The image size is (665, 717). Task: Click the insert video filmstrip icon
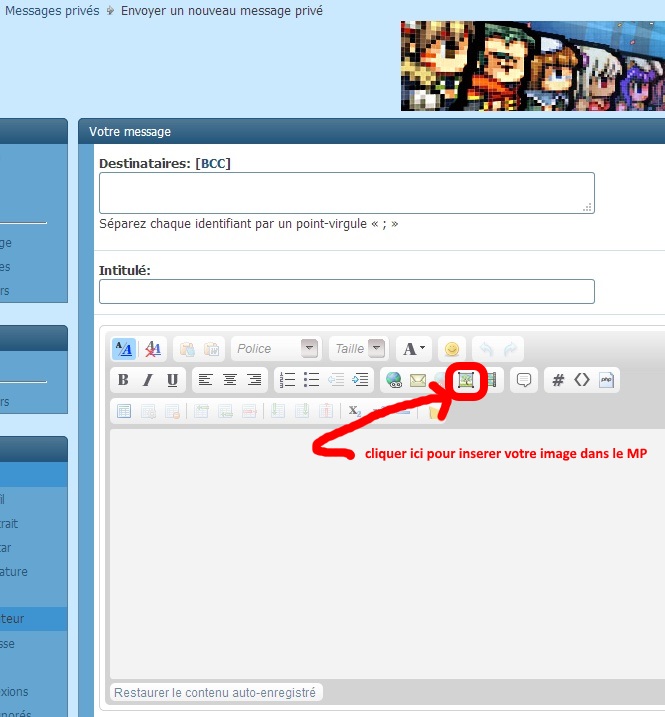tap(489, 380)
